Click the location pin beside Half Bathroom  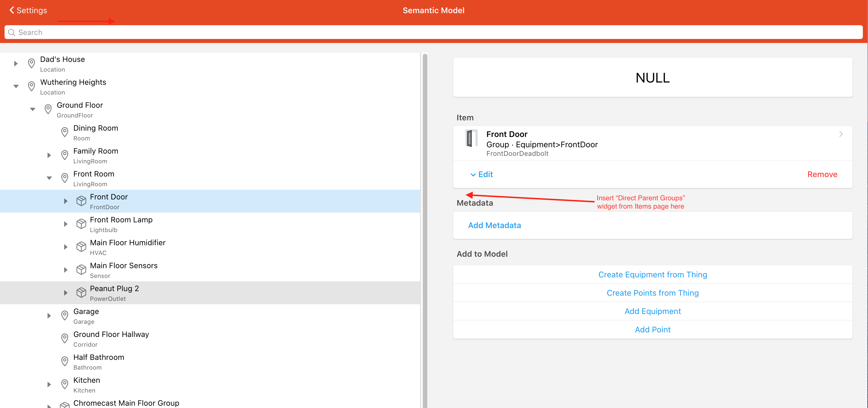(65, 361)
